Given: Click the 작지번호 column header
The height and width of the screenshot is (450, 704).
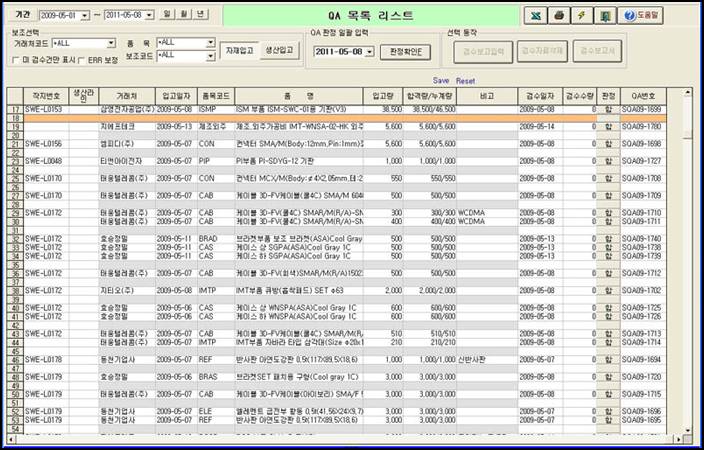Looking at the screenshot, I should click(46, 96).
